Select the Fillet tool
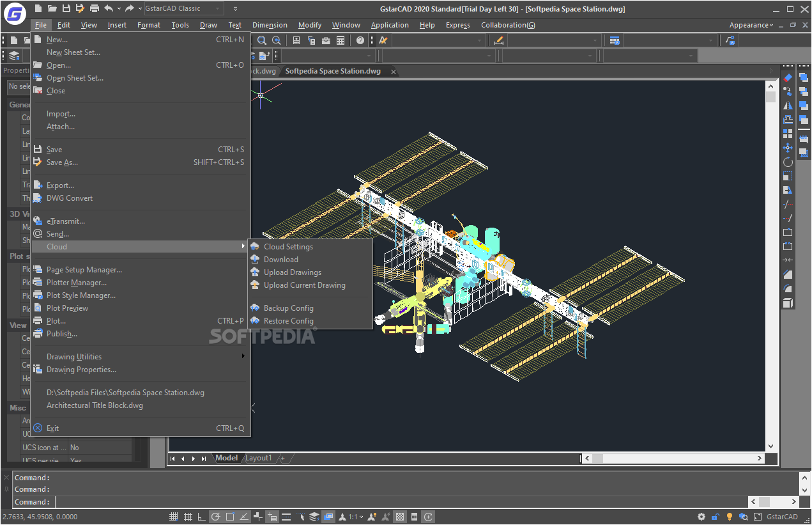 click(x=788, y=288)
